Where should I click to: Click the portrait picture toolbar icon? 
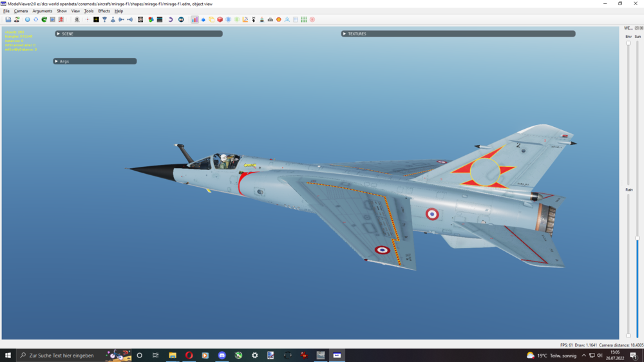click(x=140, y=19)
